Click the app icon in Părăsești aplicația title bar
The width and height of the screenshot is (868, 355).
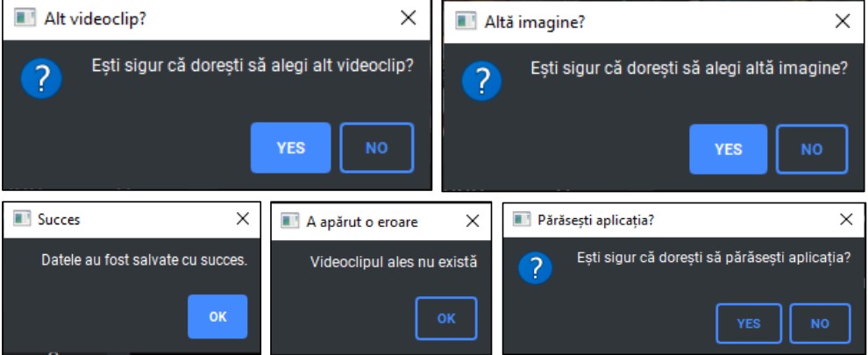coord(521,219)
